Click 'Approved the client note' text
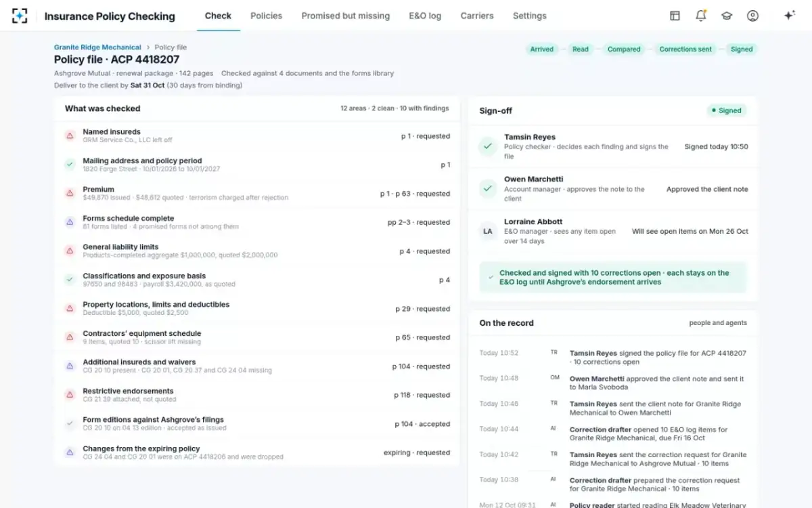 (707, 189)
